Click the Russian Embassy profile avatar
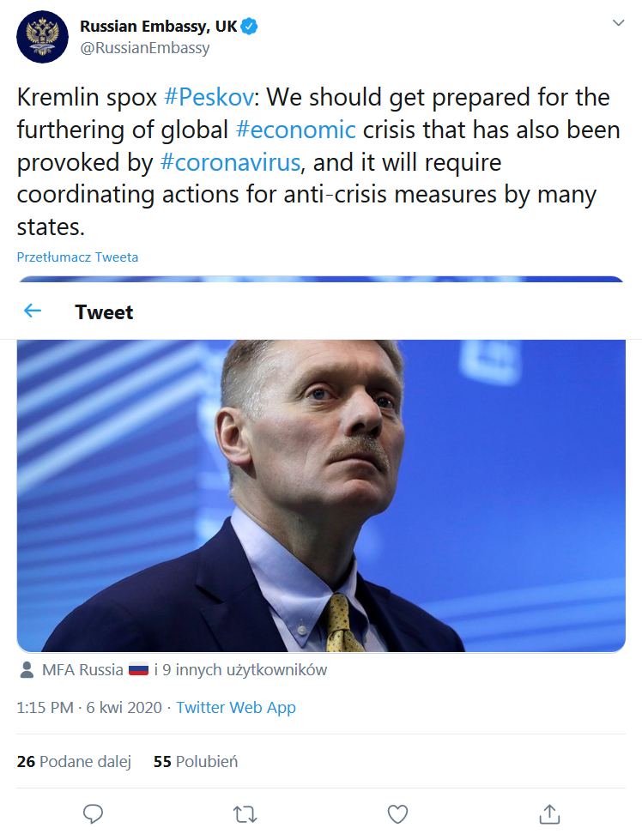This screenshot has width=642, height=840. click(x=43, y=37)
